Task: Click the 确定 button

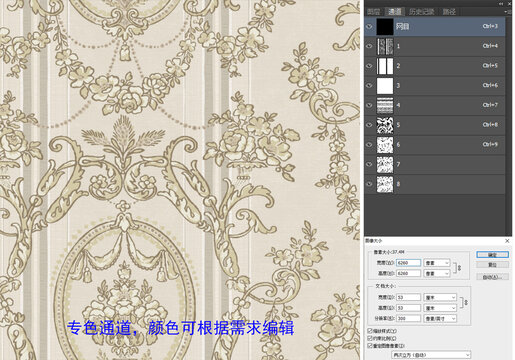Action: [492, 255]
